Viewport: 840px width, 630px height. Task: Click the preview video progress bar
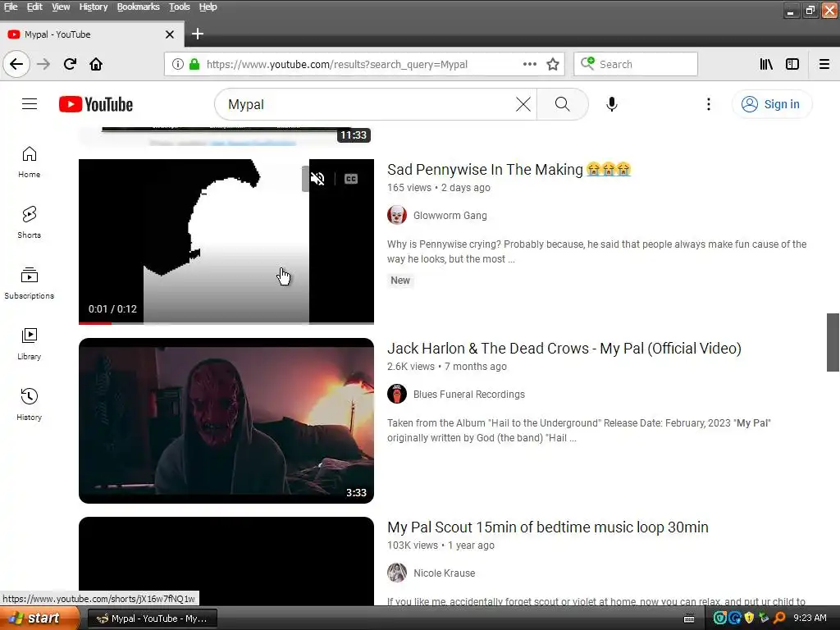click(226, 323)
